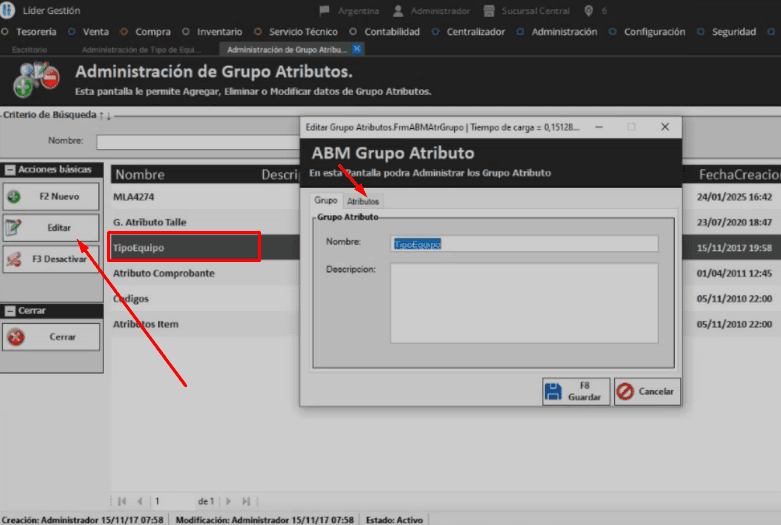Click the Líder Gestión app logo
Screen dimensions: 781x525
pos(8,10)
